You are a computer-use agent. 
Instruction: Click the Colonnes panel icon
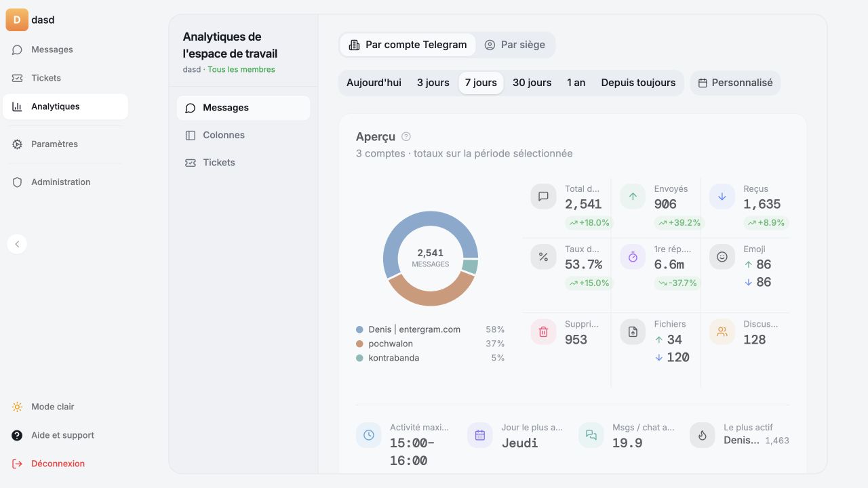[191, 135]
